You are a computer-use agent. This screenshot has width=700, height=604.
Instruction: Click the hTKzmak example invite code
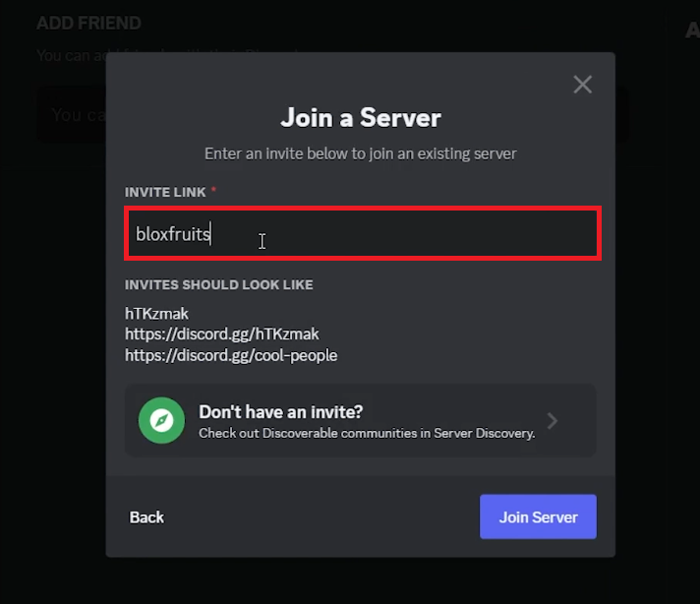pyautogui.click(x=156, y=314)
